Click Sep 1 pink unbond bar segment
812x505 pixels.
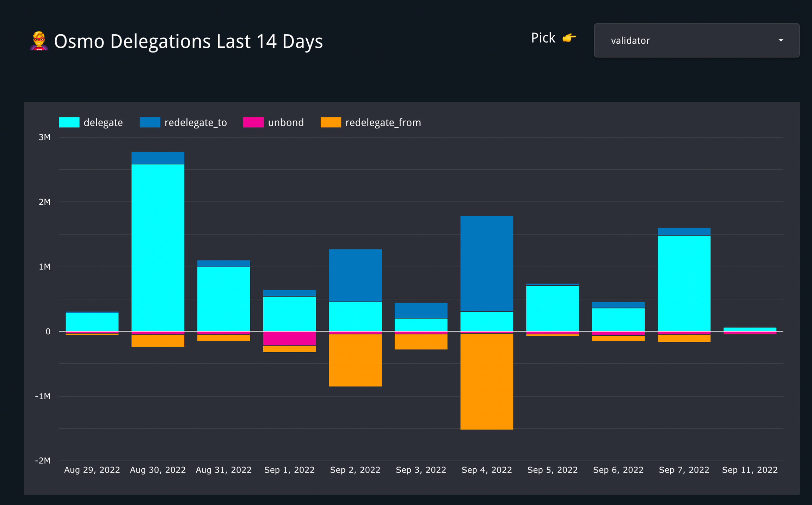(289, 339)
